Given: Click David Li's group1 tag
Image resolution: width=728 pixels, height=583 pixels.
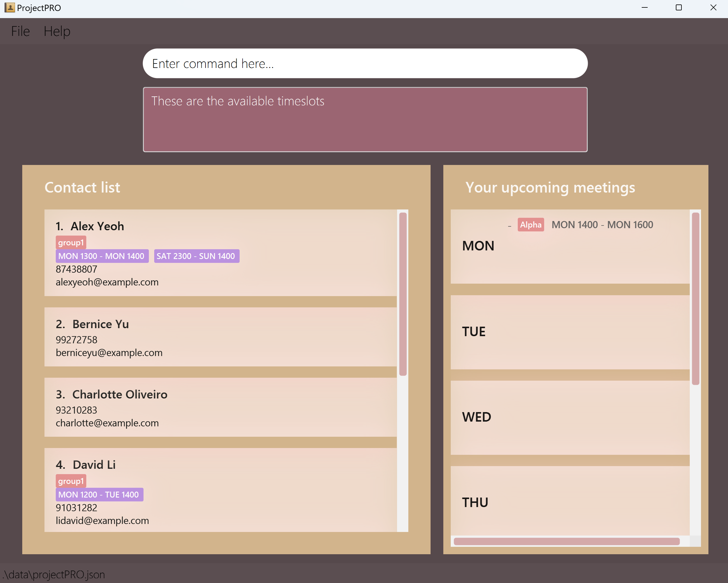Looking at the screenshot, I should [71, 481].
